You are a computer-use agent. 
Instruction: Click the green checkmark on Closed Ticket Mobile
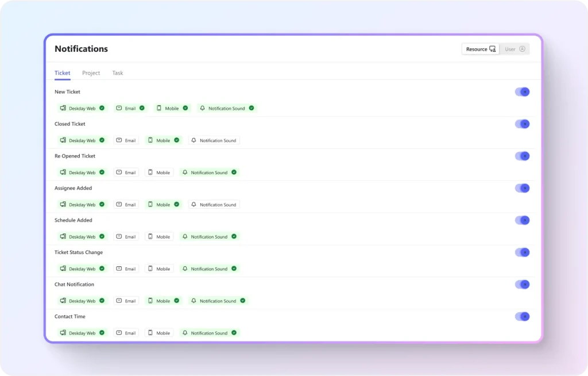[x=176, y=140]
